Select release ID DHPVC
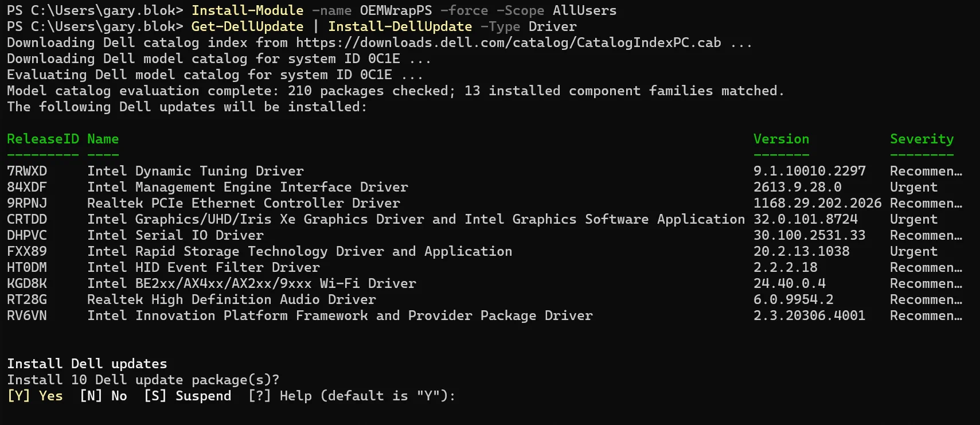980x425 pixels. click(27, 235)
